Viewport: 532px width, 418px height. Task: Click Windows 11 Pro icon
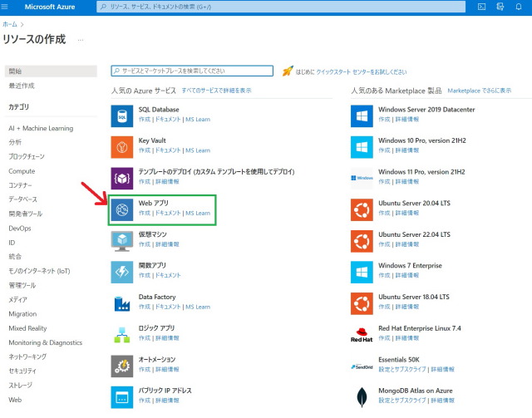362,179
